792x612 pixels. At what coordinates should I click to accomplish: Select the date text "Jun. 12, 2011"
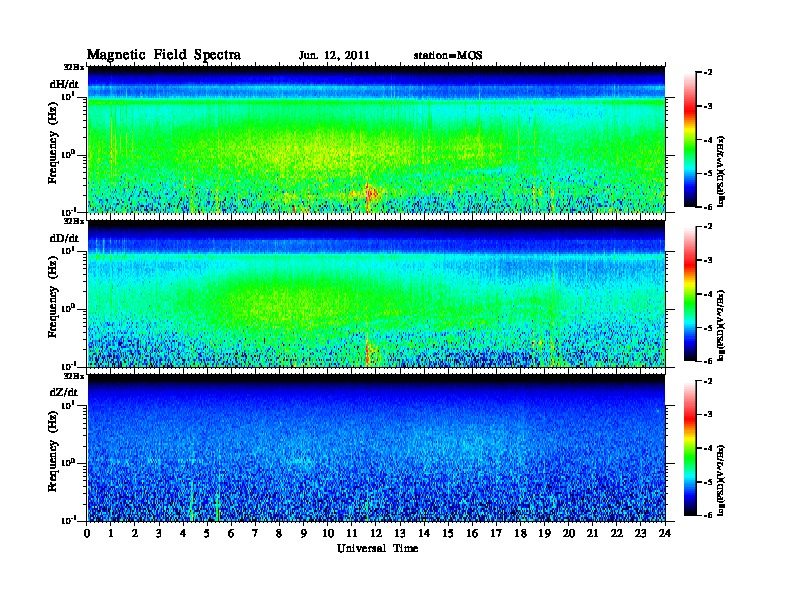click(334, 56)
